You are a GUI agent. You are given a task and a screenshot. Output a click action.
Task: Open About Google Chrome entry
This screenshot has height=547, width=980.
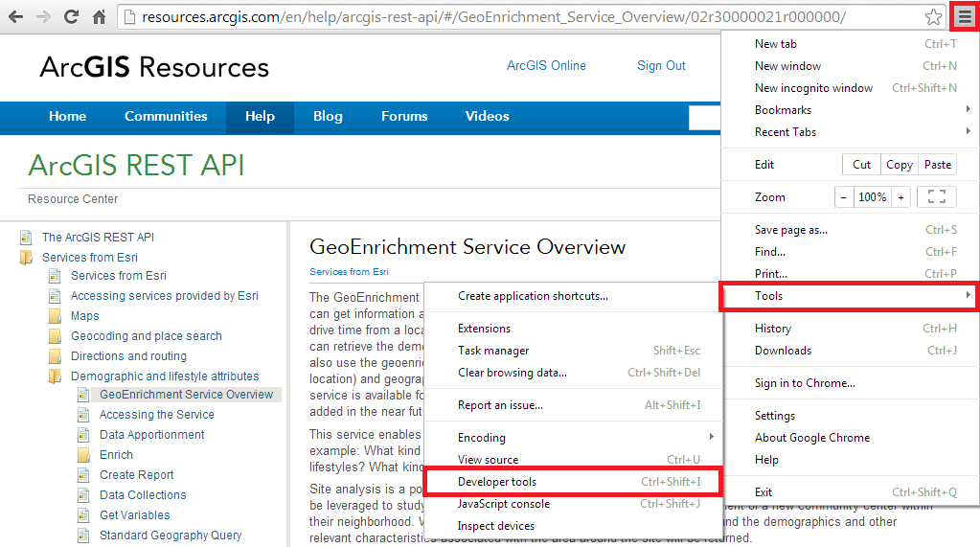850,438
